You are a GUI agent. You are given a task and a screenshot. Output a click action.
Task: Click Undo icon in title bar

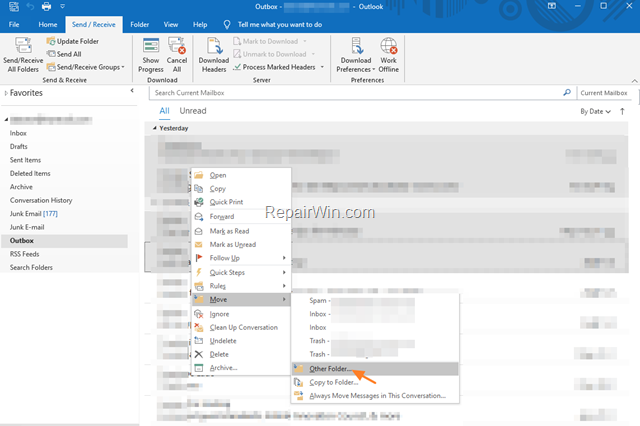30,7
